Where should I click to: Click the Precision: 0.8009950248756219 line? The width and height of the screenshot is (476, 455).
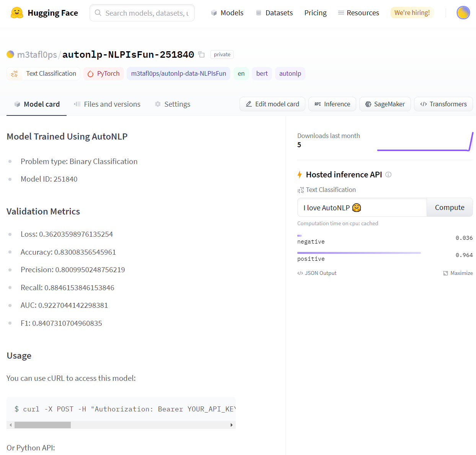(x=73, y=270)
